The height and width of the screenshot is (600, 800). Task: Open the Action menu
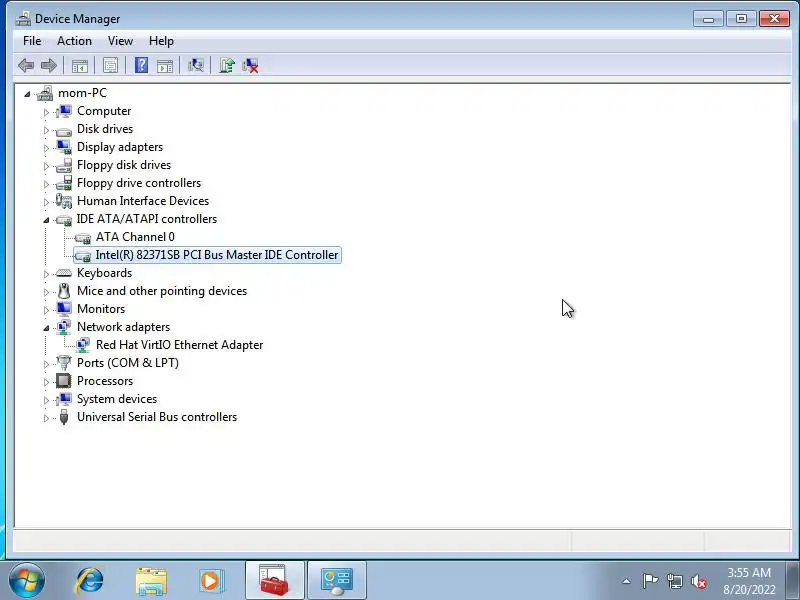tap(74, 41)
